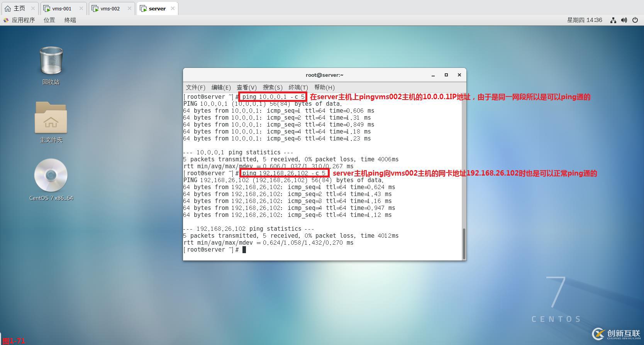Open terminal 搜索(S) menu
This screenshot has width=644, height=345.
click(x=272, y=87)
